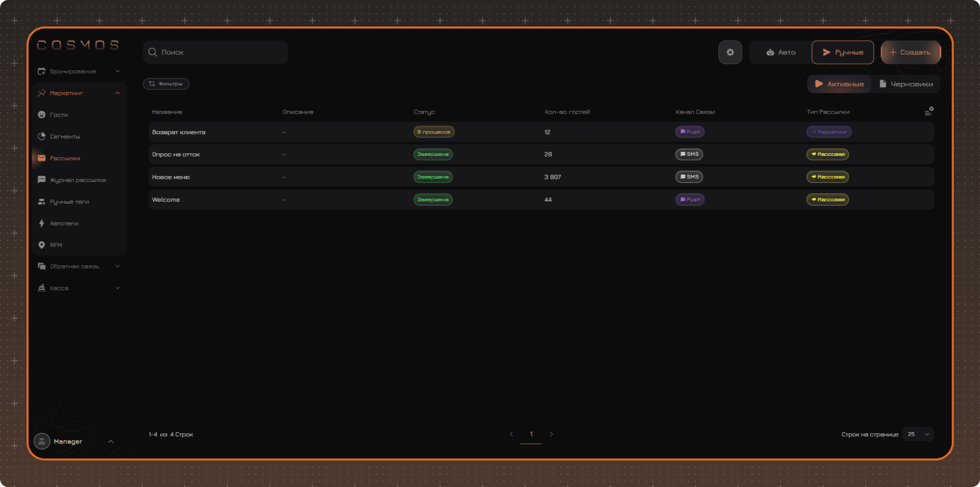980x487 pixels.
Task: Go to next page arrow
Action: click(x=551, y=435)
